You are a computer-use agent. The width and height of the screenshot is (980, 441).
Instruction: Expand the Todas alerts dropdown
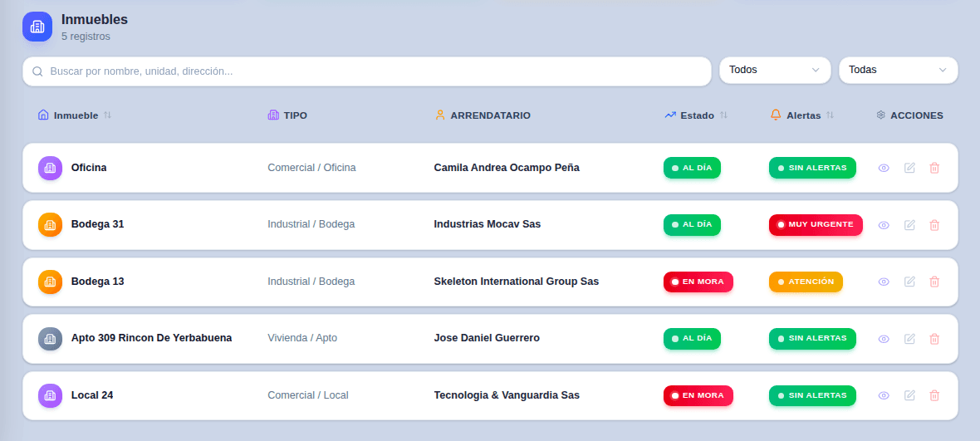pyautogui.click(x=897, y=71)
